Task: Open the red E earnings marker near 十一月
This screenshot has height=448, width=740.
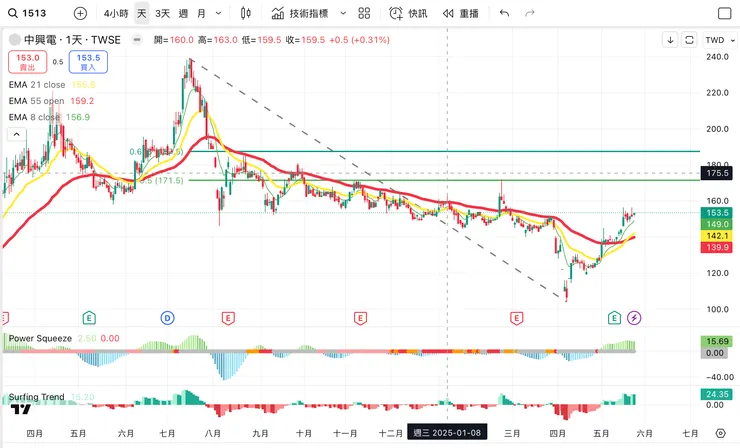Action: point(360,318)
